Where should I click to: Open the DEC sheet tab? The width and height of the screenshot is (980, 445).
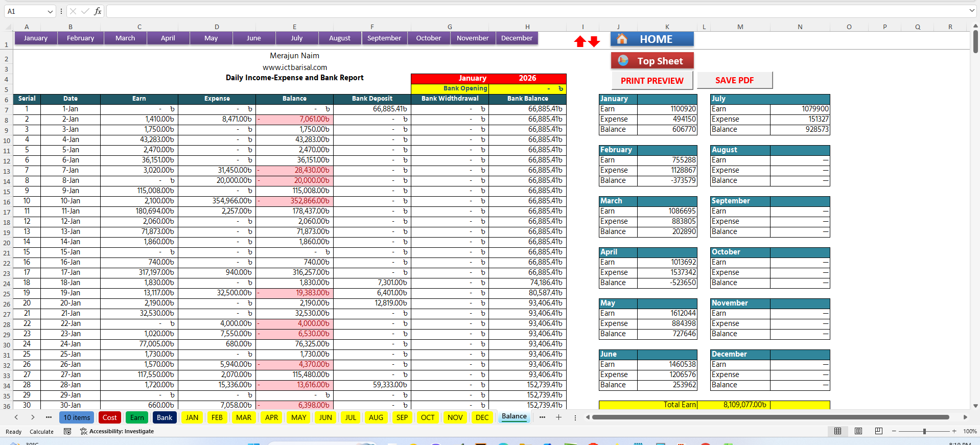(482, 417)
